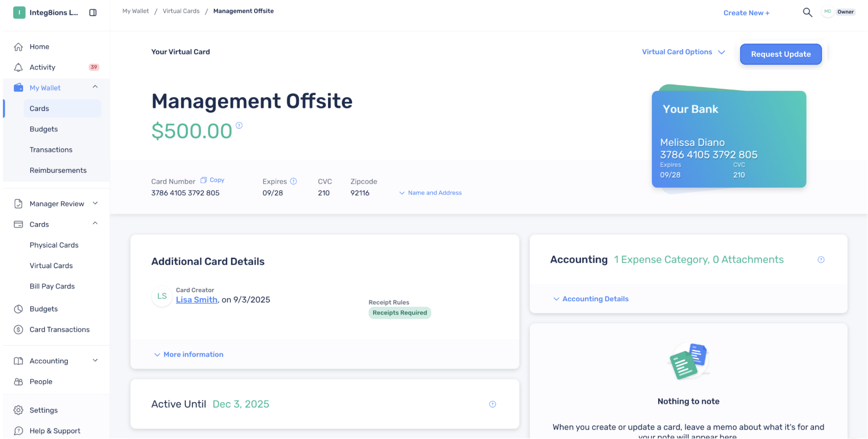The height and width of the screenshot is (439, 868).
Task: Click the Management Offsite breadcrumb text
Action: point(243,11)
